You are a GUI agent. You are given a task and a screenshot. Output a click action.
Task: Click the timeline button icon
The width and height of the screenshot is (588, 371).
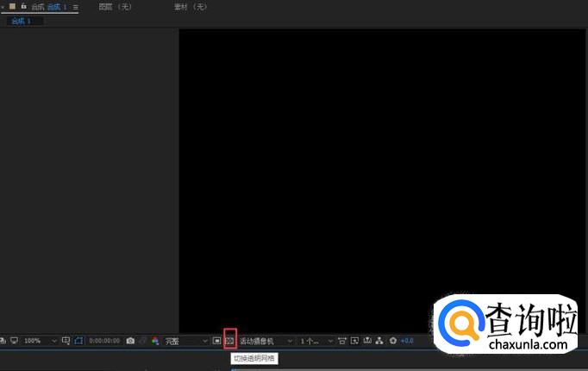[x=367, y=341]
